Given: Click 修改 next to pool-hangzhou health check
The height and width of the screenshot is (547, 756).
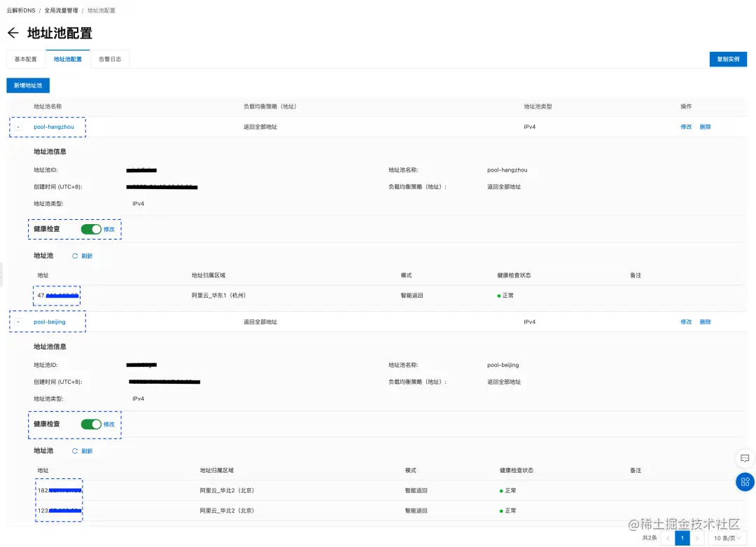Looking at the screenshot, I should [x=109, y=230].
